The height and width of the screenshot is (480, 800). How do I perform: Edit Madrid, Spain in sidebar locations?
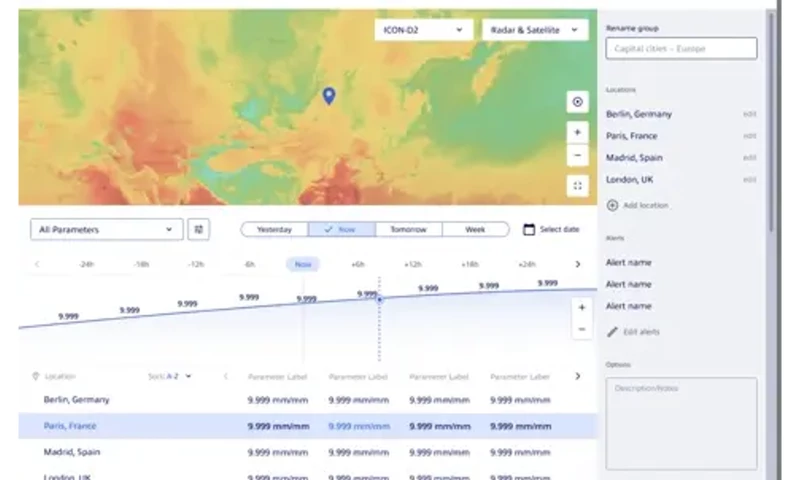pyautogui.click(x=749, y=158)
